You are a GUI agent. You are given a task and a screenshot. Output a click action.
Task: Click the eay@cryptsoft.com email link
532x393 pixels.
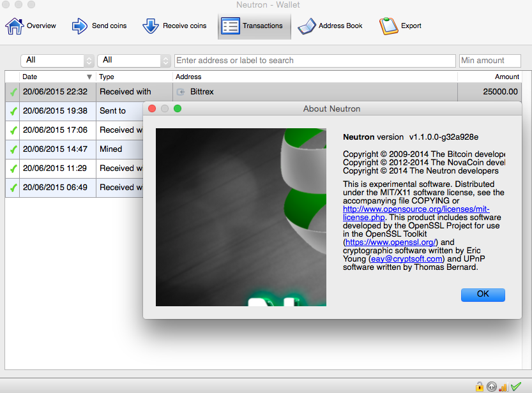click(406, 259)
